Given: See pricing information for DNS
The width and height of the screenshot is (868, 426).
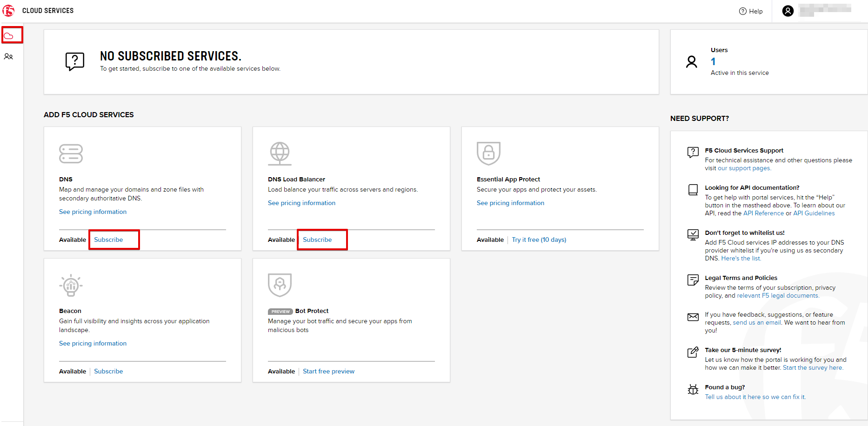Looking at the screenshot, I should (93, 212).
